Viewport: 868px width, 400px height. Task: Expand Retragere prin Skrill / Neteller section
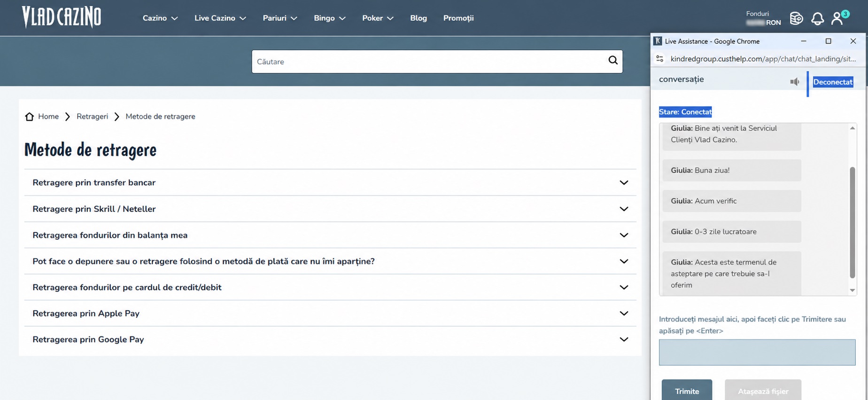pos(330,209)
